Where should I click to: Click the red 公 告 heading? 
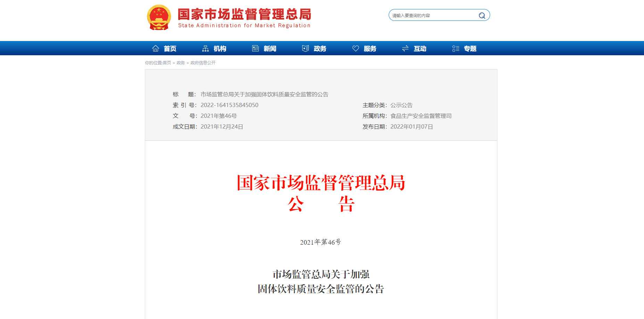[x=321, y=204]
